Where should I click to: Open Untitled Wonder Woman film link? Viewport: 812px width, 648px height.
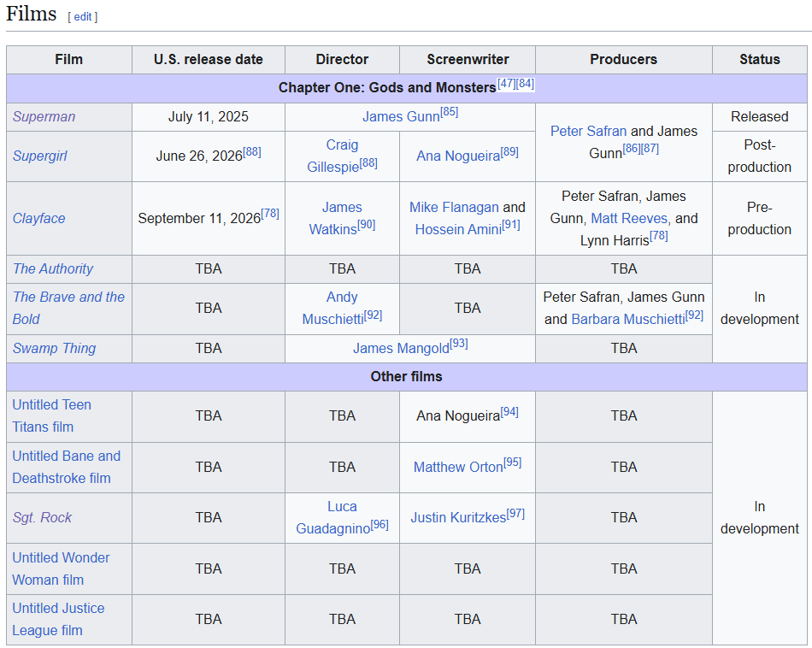pyautogui.click(x=61, y=568)
